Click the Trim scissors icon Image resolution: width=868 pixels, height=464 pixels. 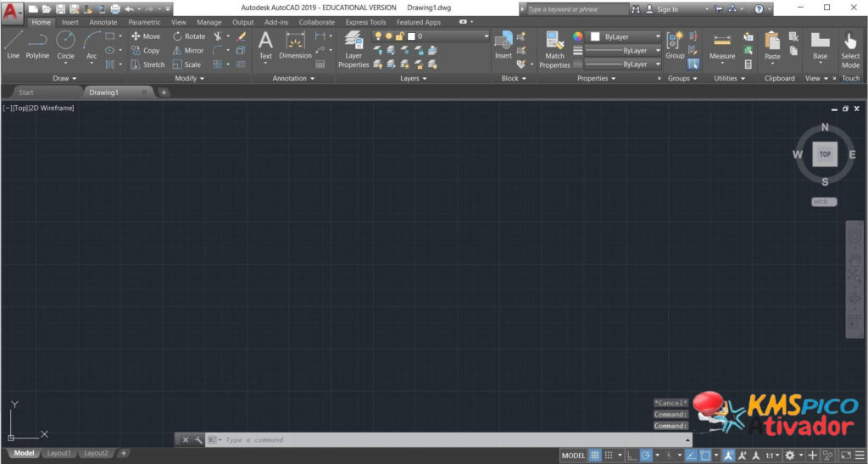click(218, 36)
